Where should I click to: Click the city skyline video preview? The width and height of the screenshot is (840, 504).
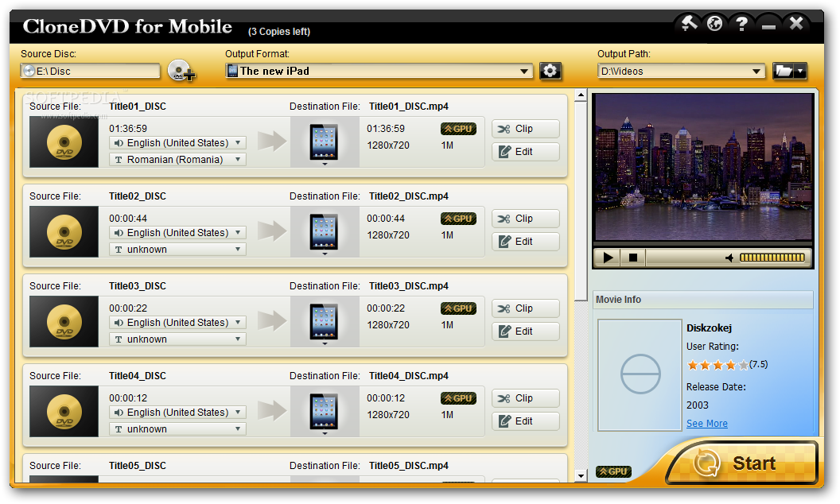(x=704, y=168)
